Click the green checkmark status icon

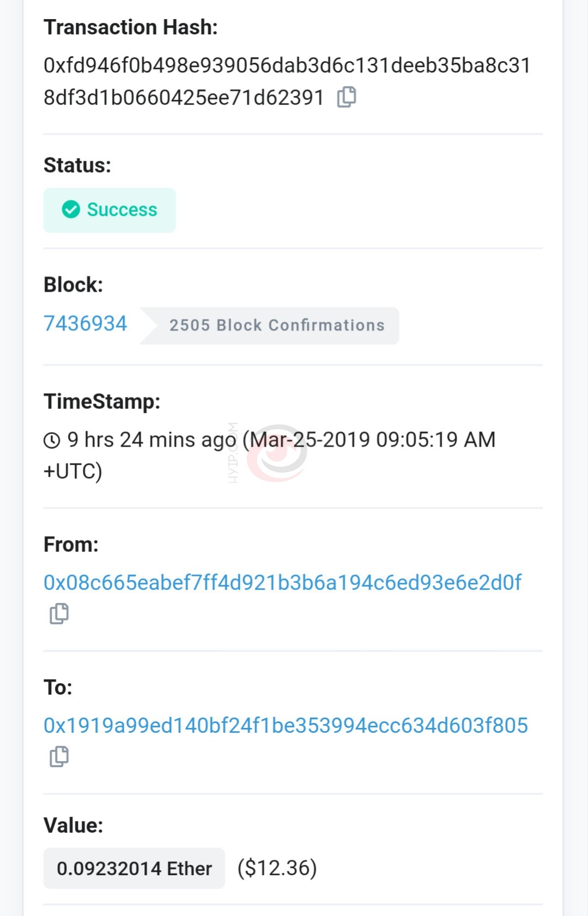71,209
